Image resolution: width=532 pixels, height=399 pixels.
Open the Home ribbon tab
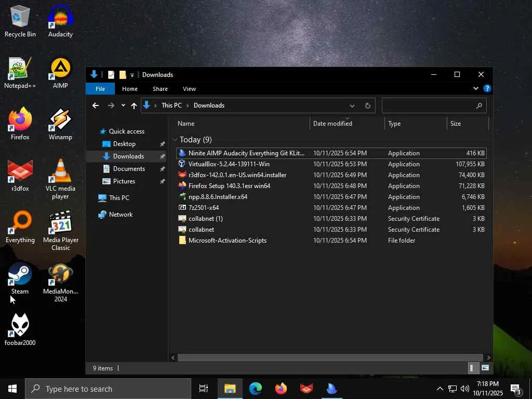click(129, 89)
